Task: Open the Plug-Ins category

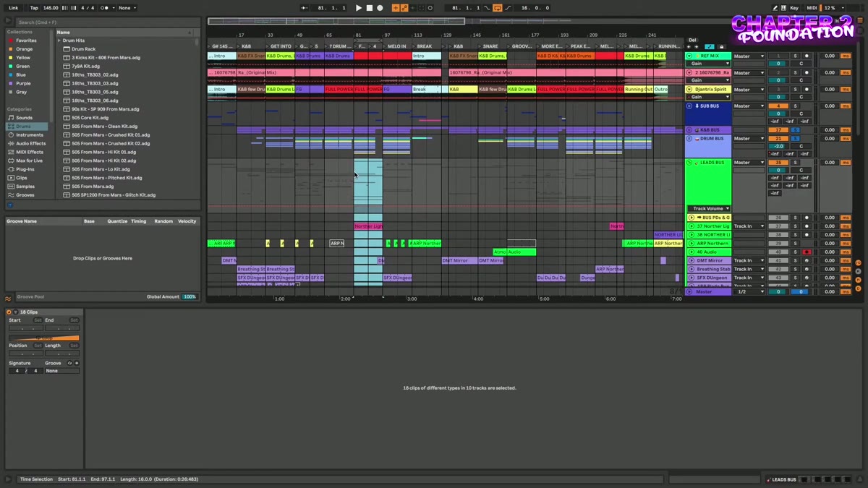Action: pos(25,169)
